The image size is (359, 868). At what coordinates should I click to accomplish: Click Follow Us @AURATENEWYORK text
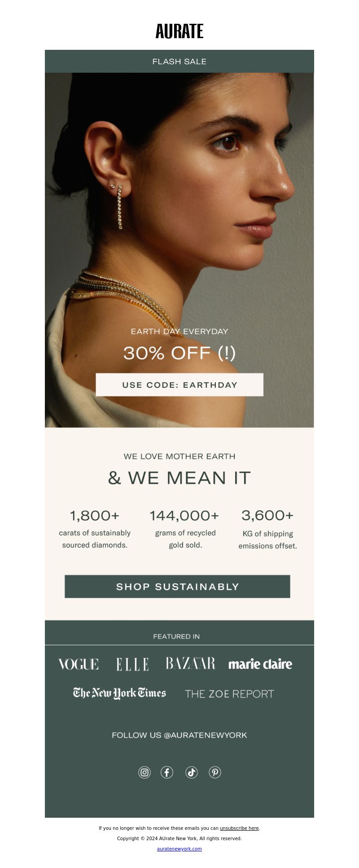click(x=179, y=735)
